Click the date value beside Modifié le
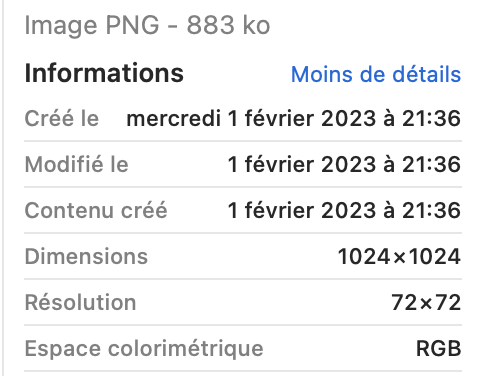 pos(344,164)
